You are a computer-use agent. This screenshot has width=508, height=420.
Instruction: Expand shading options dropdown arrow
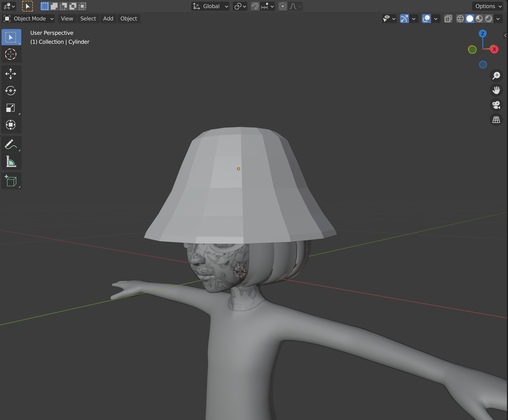point(498,19)
